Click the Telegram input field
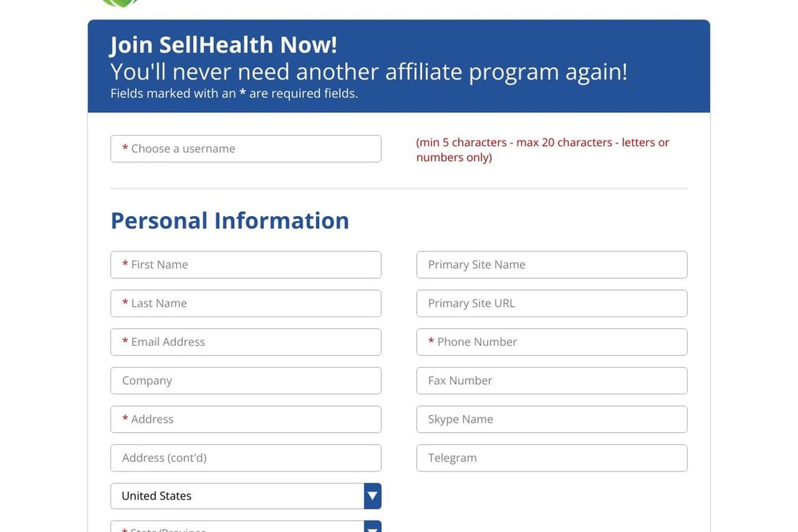Image resolution: width=798 pixels, height=532 pixels. [551, 459]
